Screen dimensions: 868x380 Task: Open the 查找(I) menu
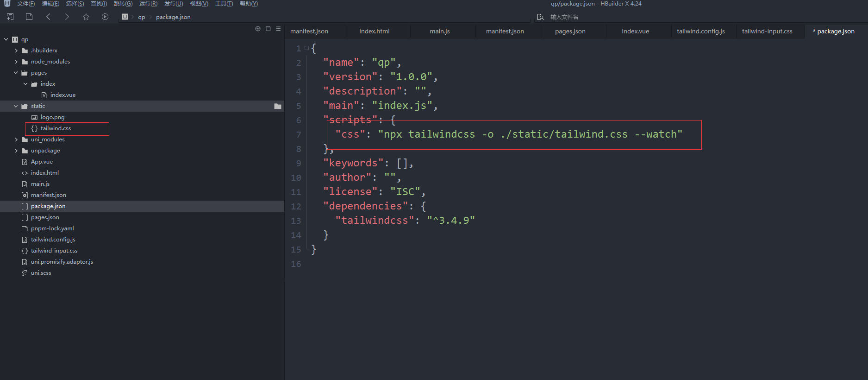coord(99,4)
